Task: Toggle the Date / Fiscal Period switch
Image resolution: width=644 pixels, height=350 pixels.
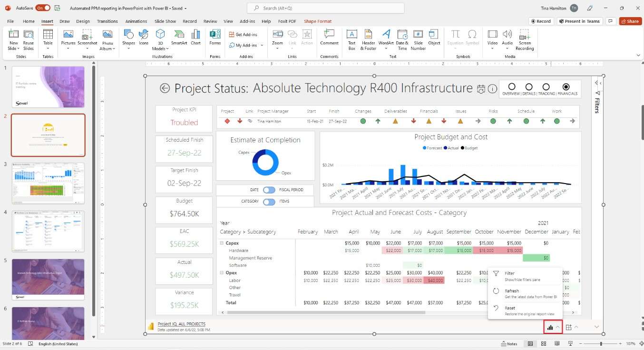Action: pyautogui.click(x=269, y=190)
